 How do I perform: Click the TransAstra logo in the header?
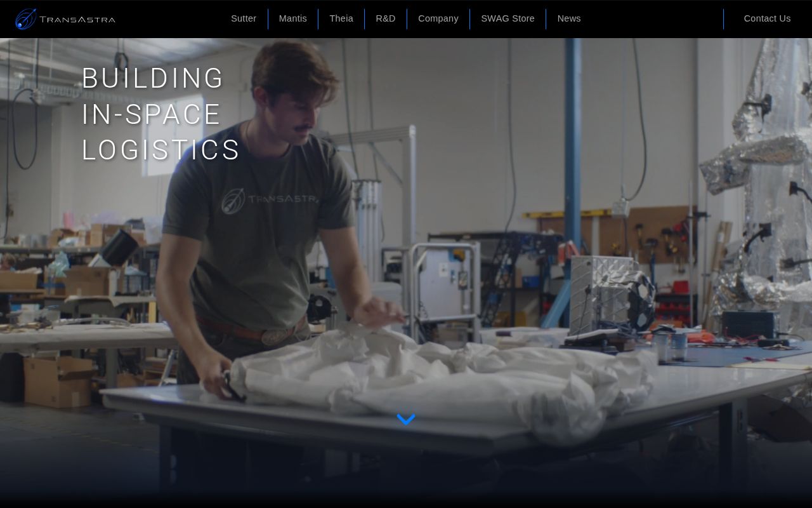point(65,19)
